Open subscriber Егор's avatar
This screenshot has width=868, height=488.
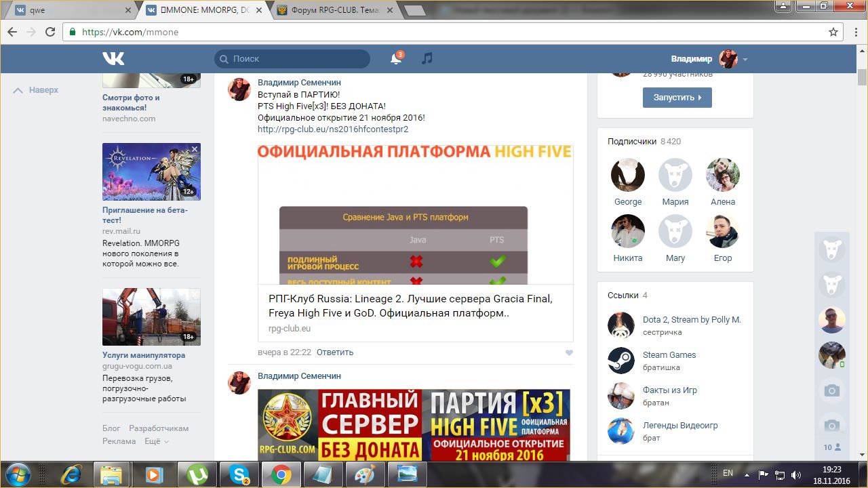tap(723, 231)
